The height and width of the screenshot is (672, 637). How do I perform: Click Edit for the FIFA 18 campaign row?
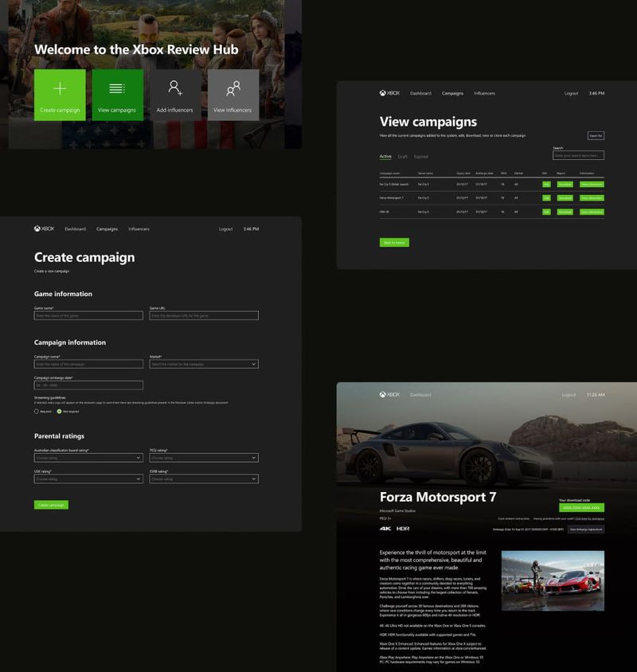(546, 212)
